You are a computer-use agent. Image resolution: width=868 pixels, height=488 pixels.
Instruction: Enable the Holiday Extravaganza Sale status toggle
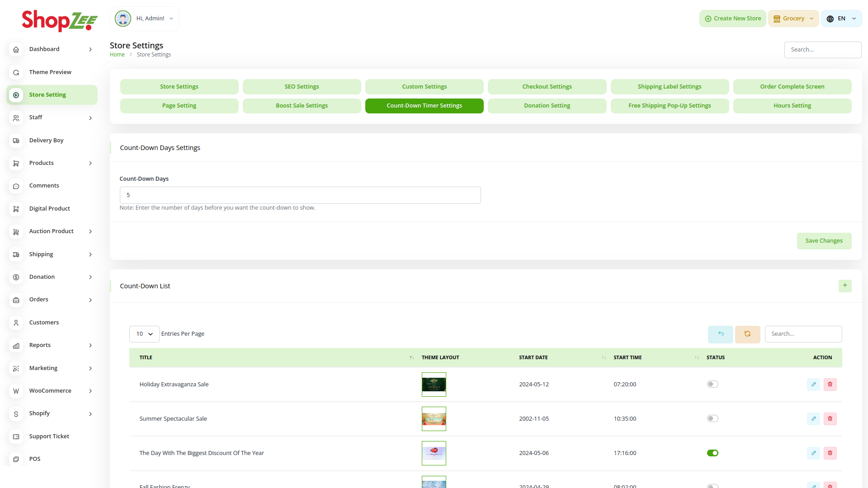(x=712, y=385)
